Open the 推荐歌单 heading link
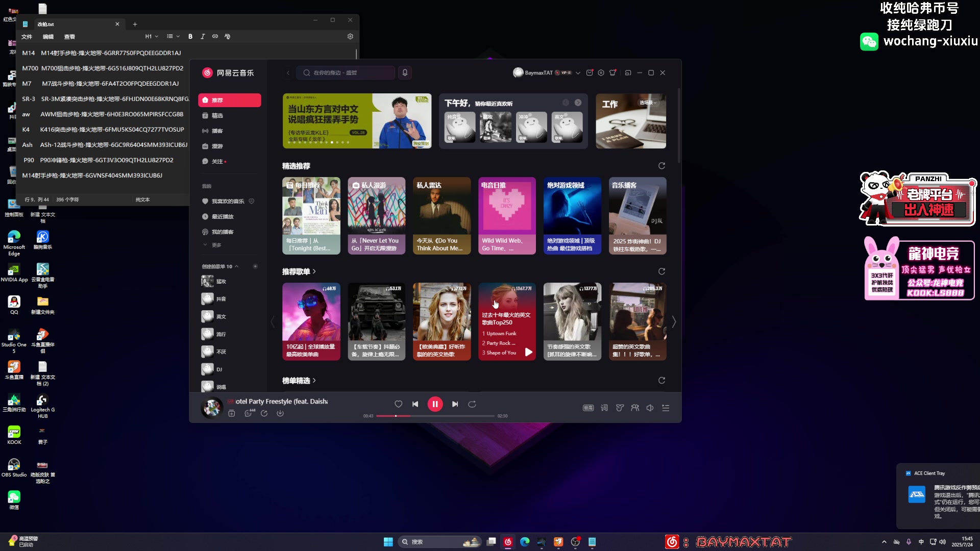 coord(299,271)
